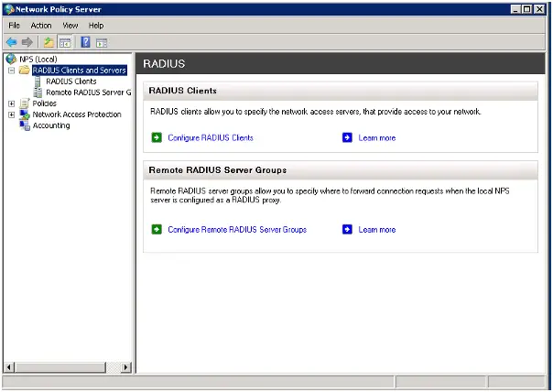This screenshot has width=553, height=392.
Task: Click the Forward arrow toolbar icon
Action: pos(27,42)
